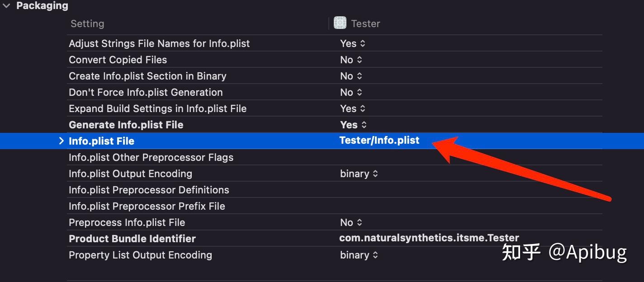Click the Tester target app icon
Screen dimensions: 644x282
click(x=340, y=23)
